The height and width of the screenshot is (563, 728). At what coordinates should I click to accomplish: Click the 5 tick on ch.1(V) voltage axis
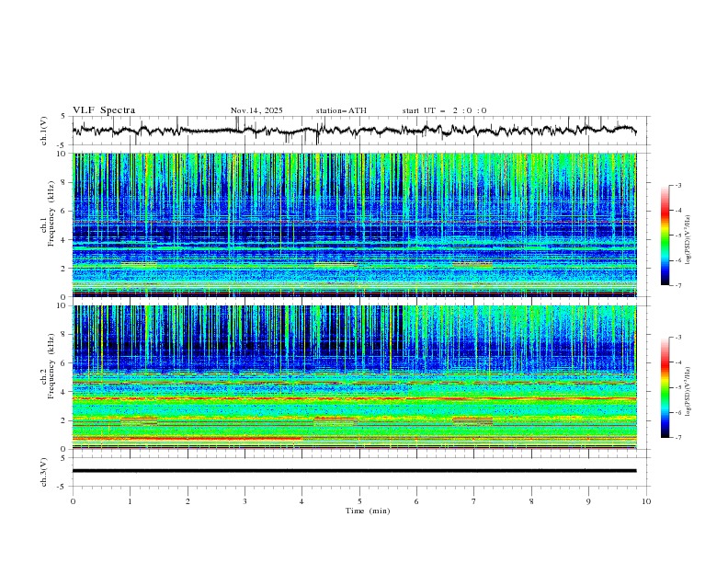(x=64, y=116)
